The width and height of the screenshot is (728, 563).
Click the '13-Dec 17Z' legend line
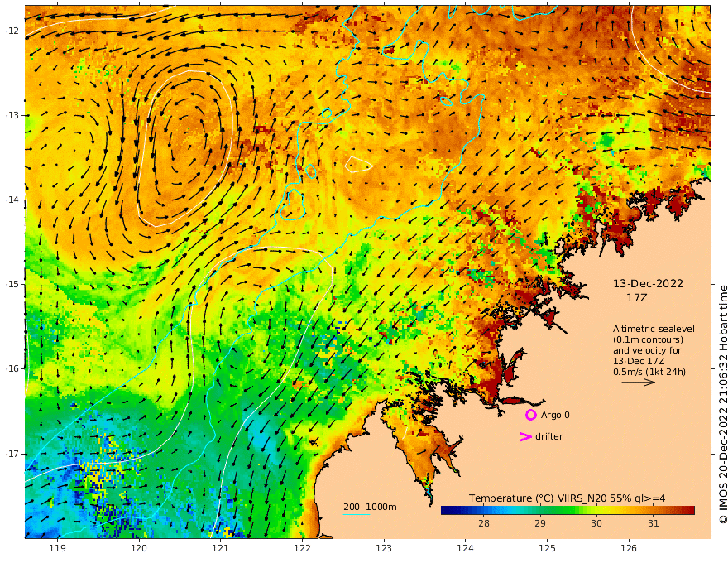(x=639, y=361)
